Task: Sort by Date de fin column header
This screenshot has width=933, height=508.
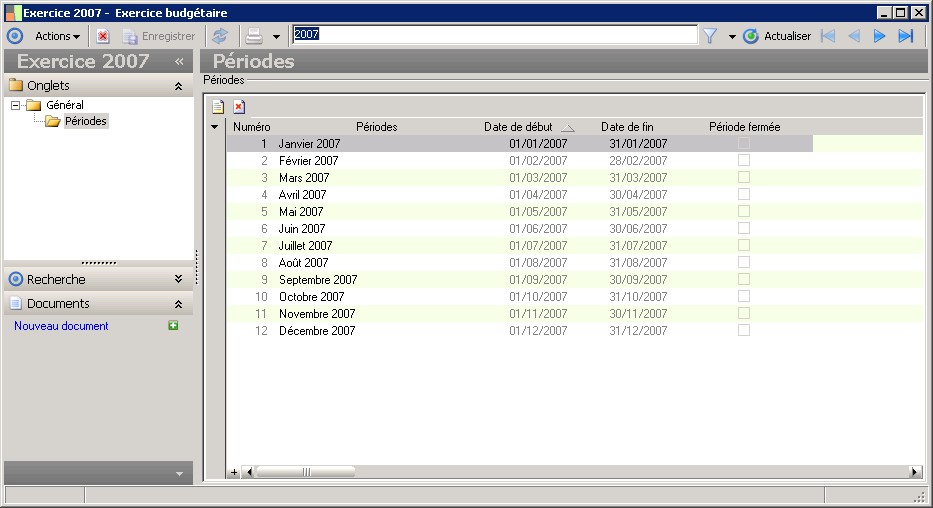Action: (x=627, y=127)
